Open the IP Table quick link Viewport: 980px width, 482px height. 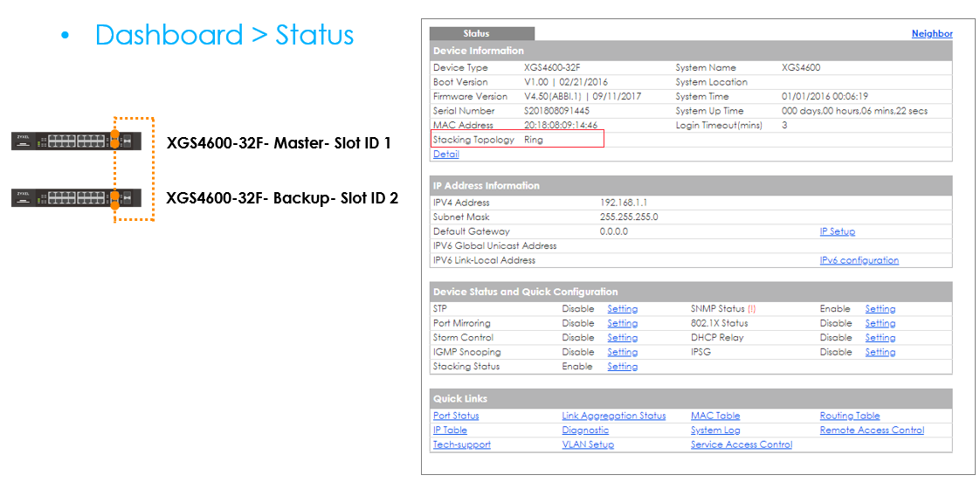click(x=450, y=430)
